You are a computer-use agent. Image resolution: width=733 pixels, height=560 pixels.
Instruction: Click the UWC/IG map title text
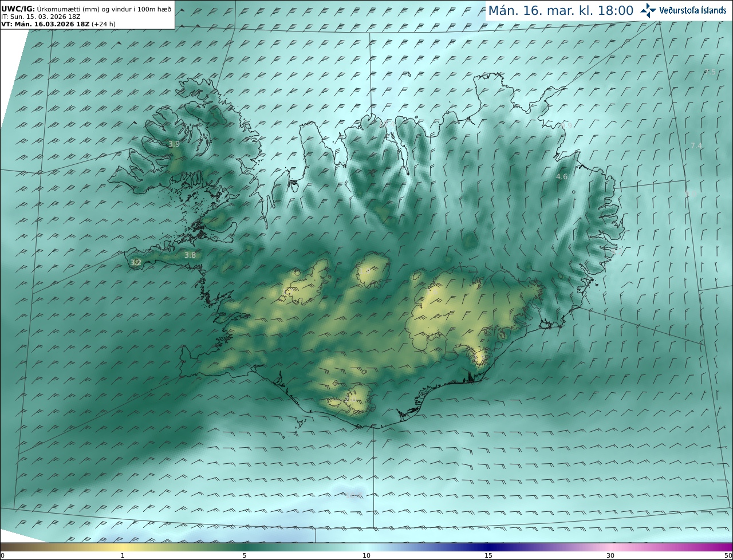(86, 9)
